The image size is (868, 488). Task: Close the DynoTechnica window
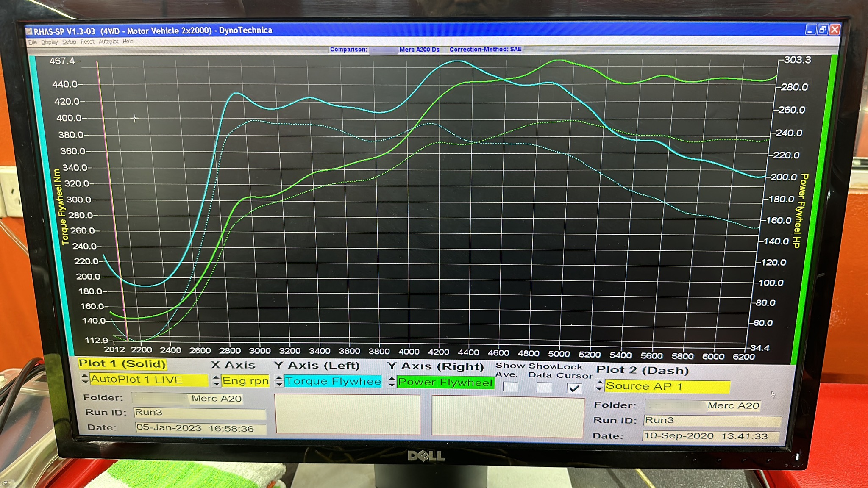click(835, 30)
